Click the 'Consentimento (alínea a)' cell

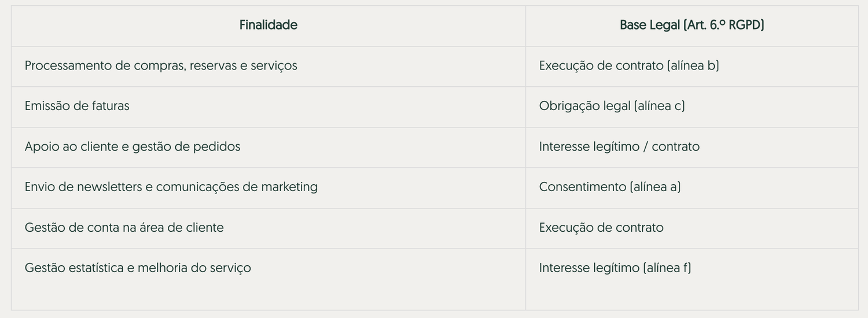pos(610,187)
